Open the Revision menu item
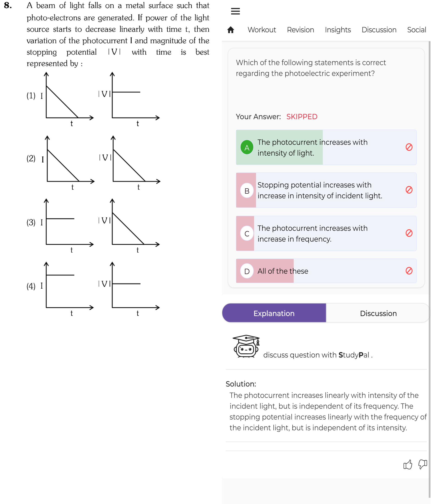This screenshot has width=436, height=504. [300, 30]
